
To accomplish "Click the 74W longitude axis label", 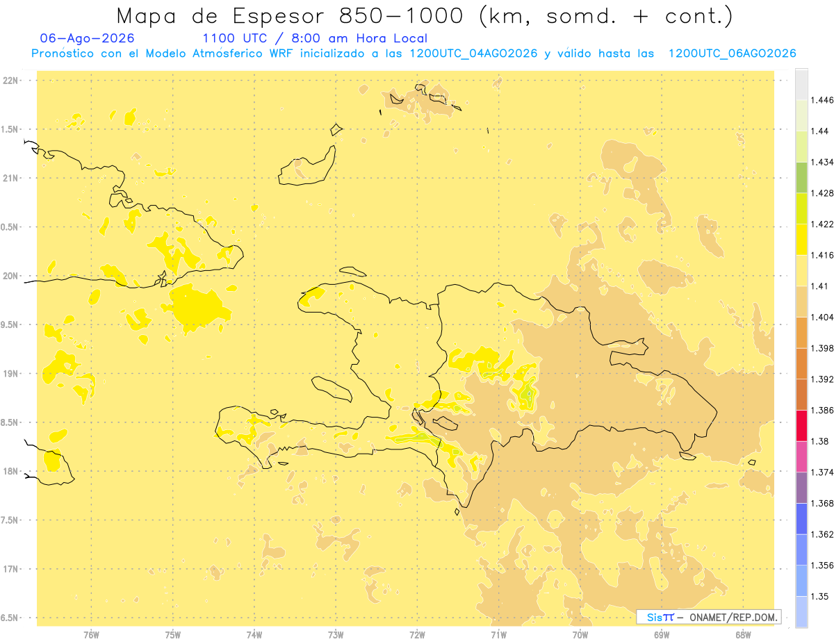I will tap(254, 635).
